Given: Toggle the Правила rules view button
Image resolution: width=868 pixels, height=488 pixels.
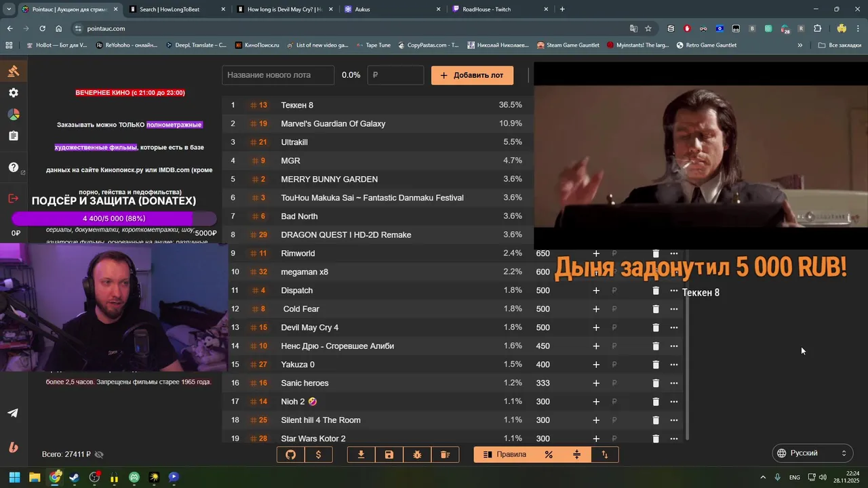Looking at the screenshot, I should tap(505, 455).
